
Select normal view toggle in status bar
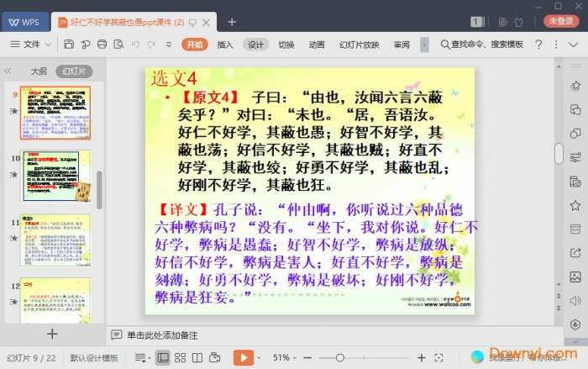tap(163, 358)
